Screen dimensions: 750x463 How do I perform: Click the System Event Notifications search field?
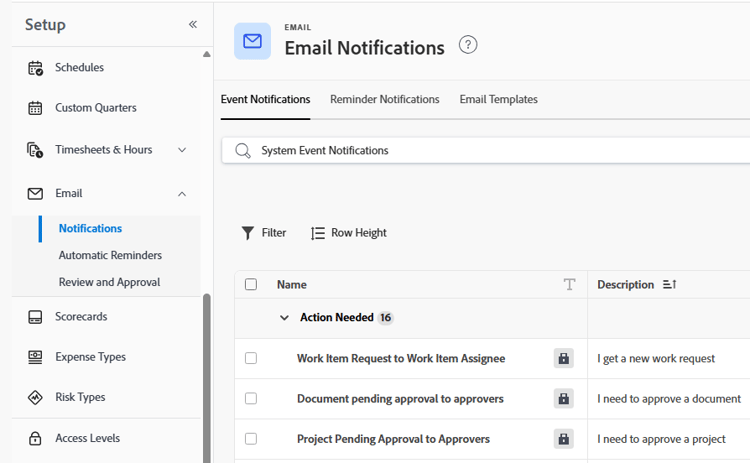(485, 151)
